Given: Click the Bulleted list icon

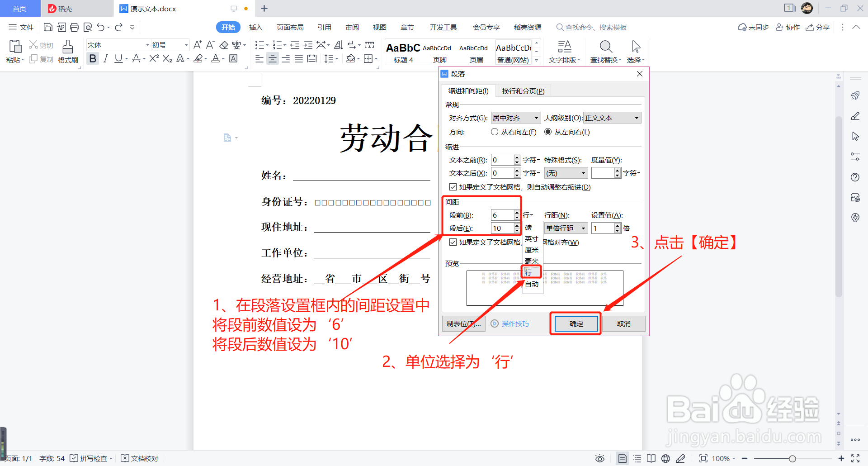Looking at the screenshot, I should tap(259, 45).
